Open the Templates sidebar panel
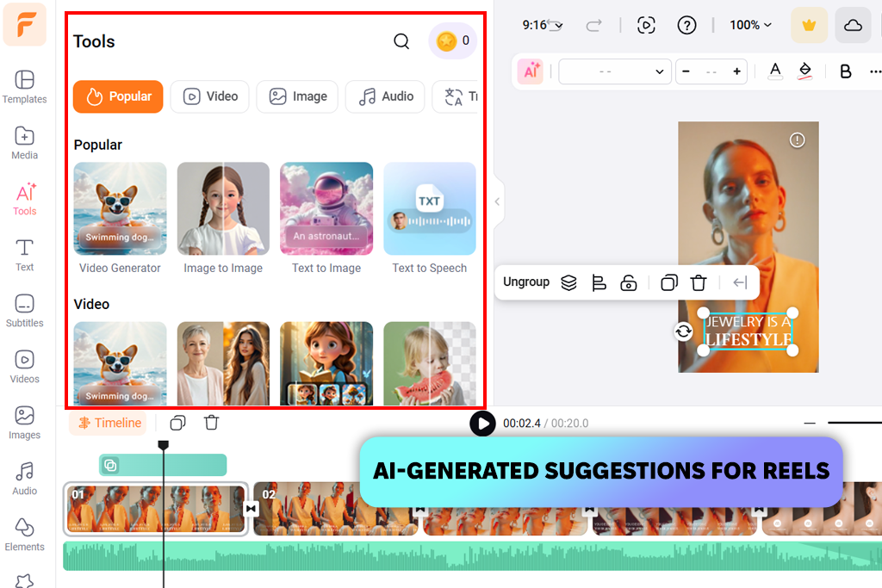The image size is (882, 588). tap(24, 87)
